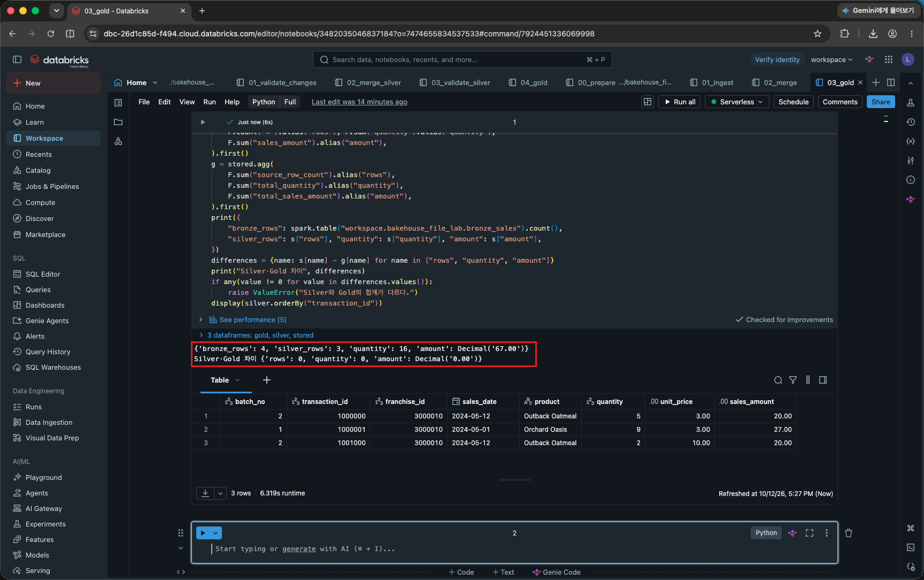Open the File menu
The width and height of the screenshot is (924, 580).
click(x=144, y=102)
